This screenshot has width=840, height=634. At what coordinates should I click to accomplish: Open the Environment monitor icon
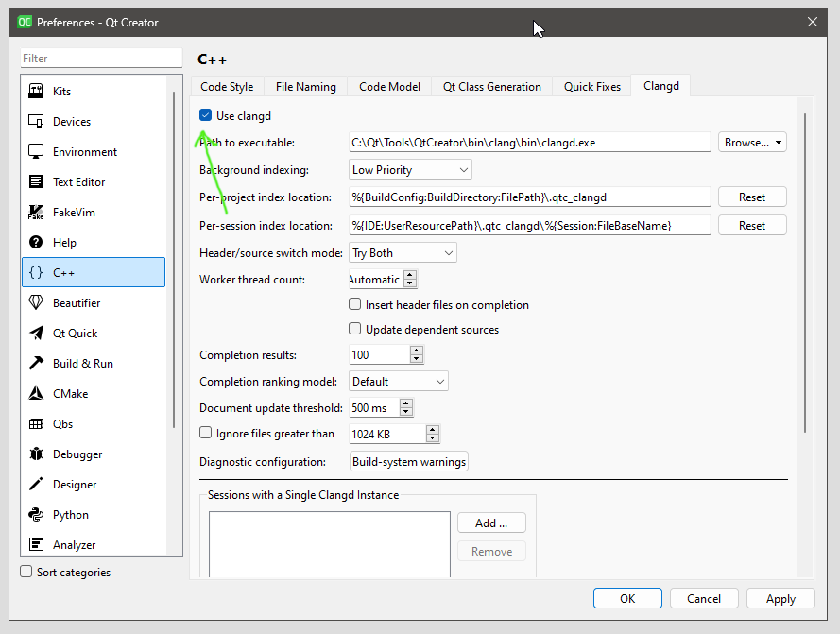click(x=36, y=152)
